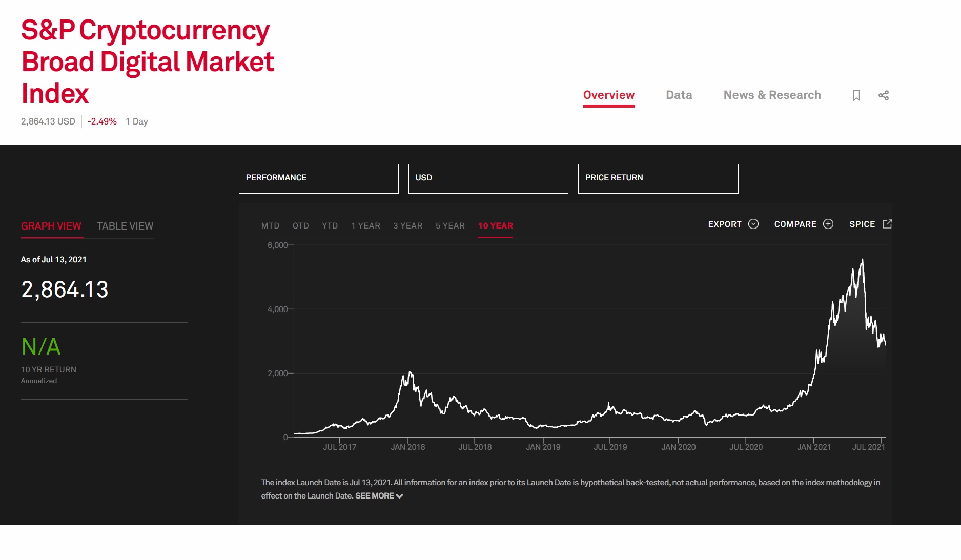This screenshot has height=560, width=961.
Task: Click the bookmark icon
Action: pos(856,95)
